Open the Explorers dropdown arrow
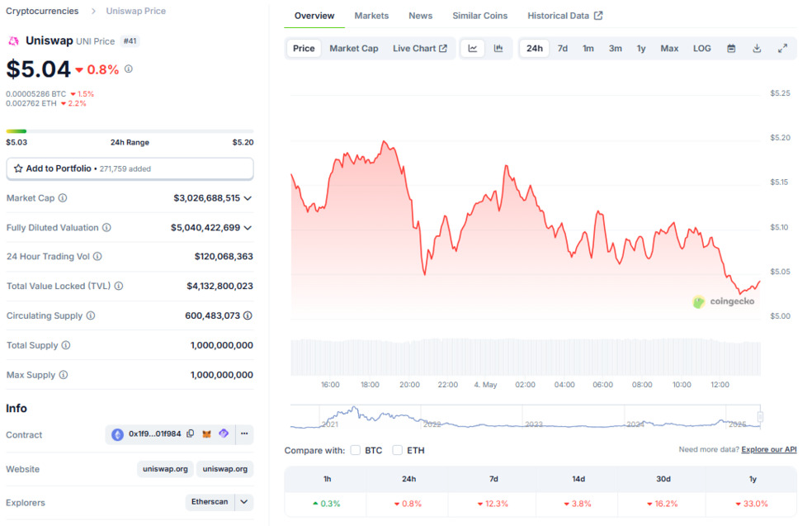This screenshot has height=526, width=812. [244, 502]
